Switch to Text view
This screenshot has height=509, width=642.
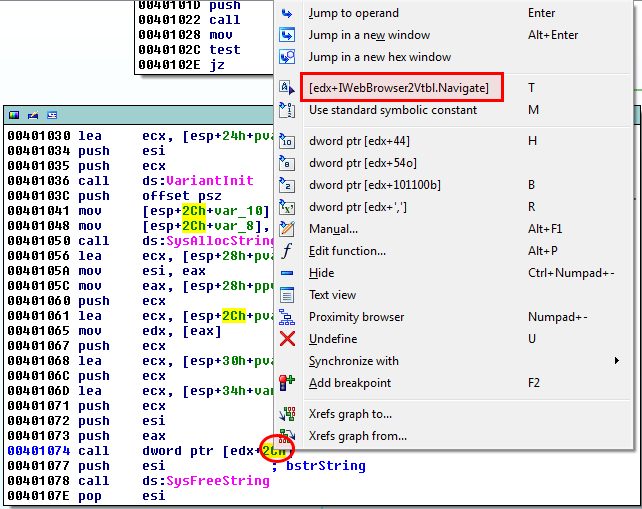332,295
